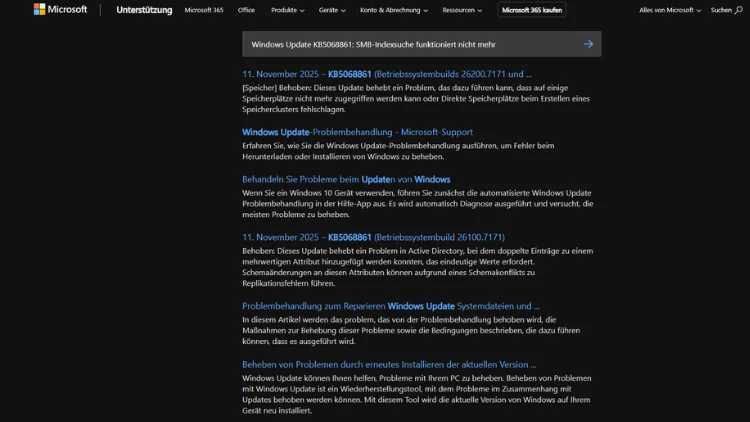Click the Microsoft logo

60,10
